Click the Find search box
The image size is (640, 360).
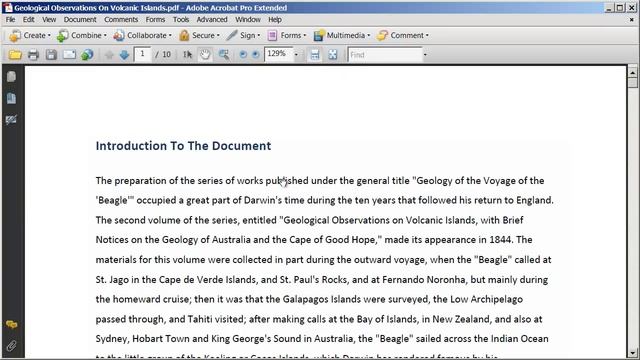[385, 55]
